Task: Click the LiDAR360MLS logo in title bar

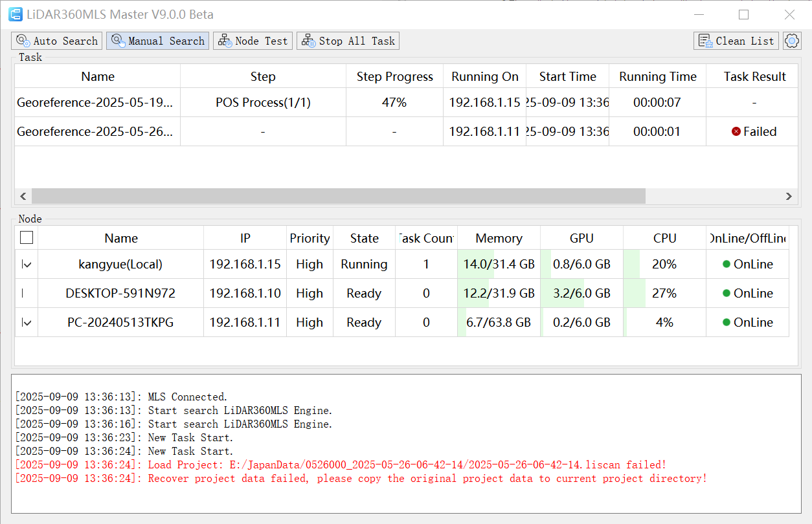Action: pos(15,14)
